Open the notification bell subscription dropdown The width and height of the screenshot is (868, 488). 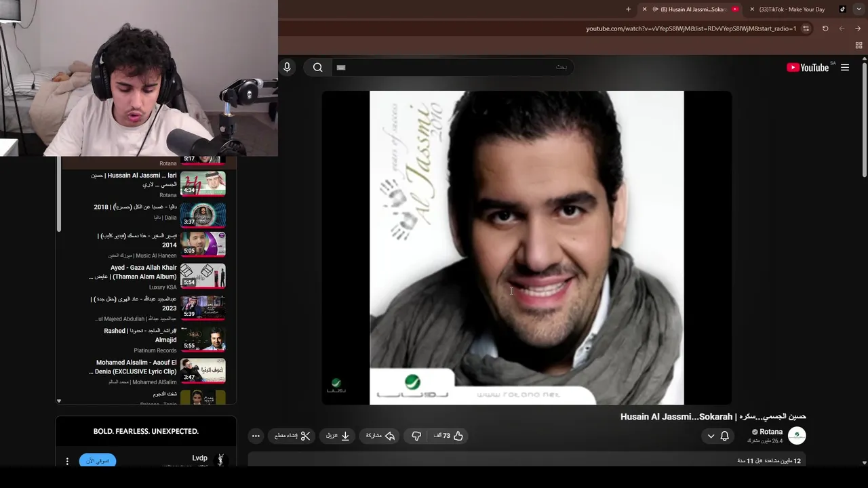click(x=718, y=436)
